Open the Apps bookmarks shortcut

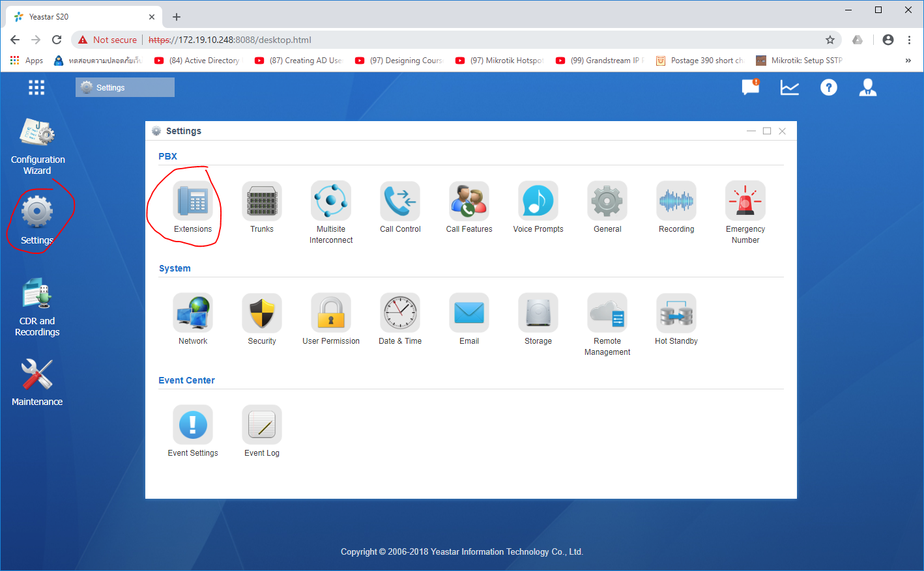[27, 61]
